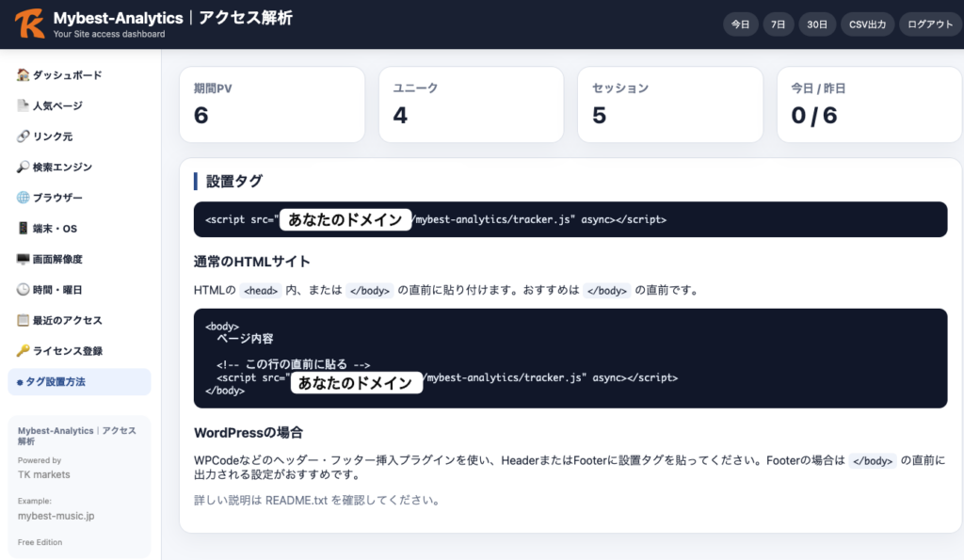The image size is (964, 560).
Task: Export data with CSV出力 button
Action: click(867, 24)
